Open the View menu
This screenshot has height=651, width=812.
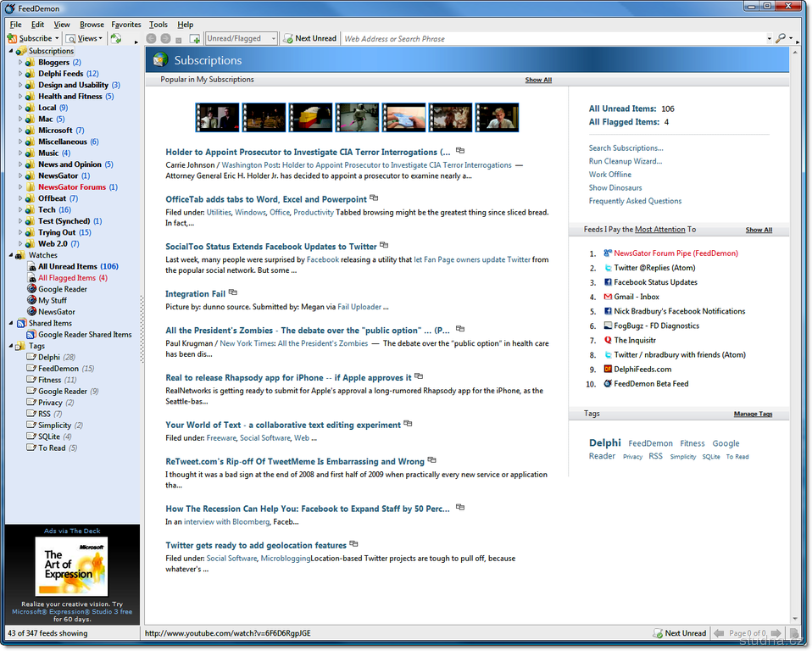[62, 25]
